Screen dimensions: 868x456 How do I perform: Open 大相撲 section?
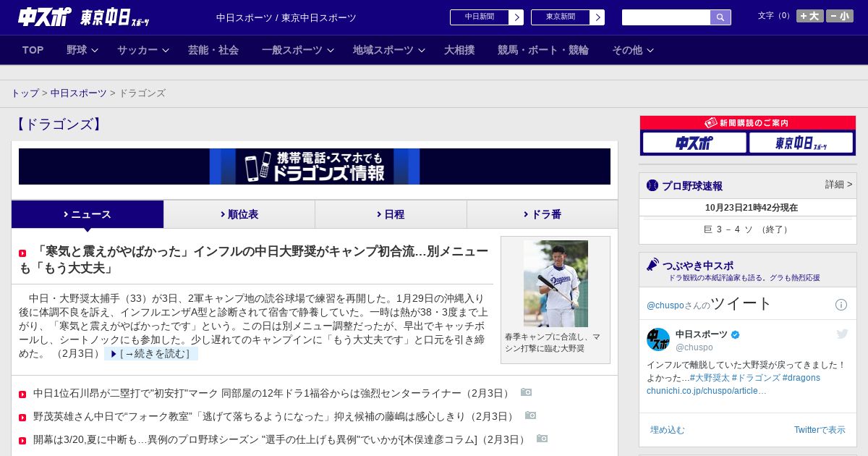[x=459, y=50]
